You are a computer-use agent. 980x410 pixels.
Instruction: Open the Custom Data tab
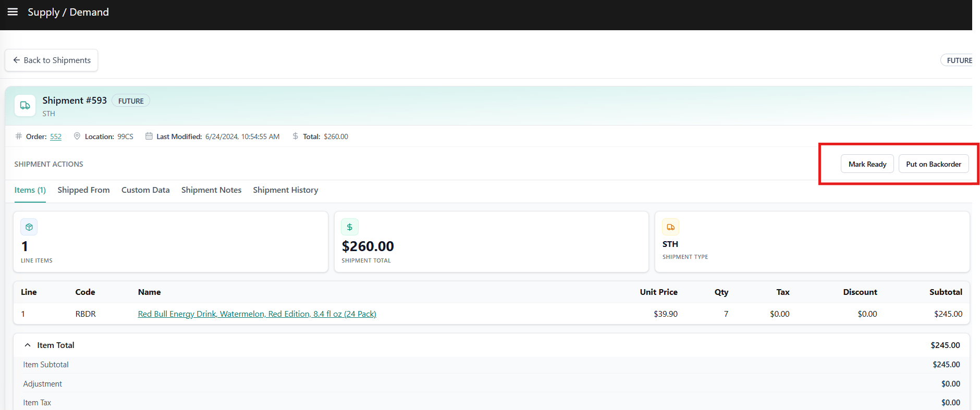tap(145, 190)
